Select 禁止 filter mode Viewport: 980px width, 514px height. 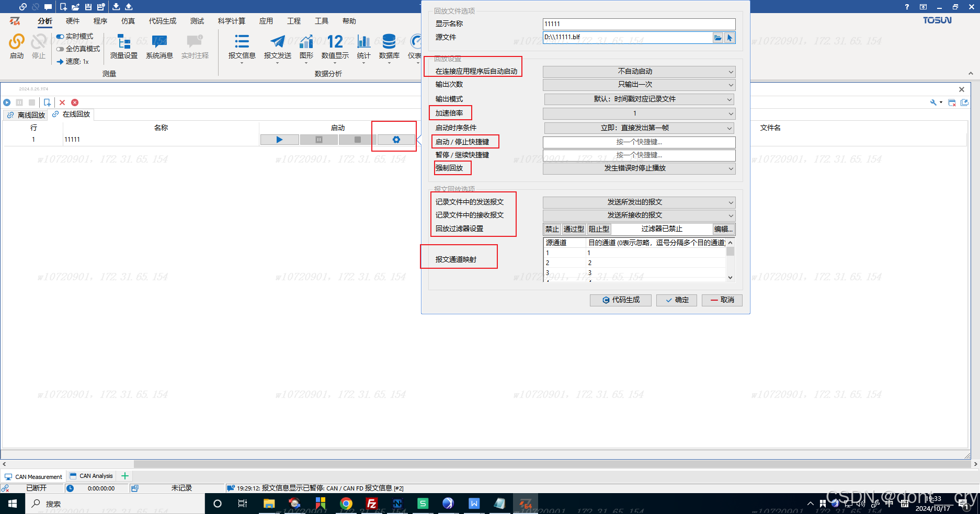pos(552,229)
